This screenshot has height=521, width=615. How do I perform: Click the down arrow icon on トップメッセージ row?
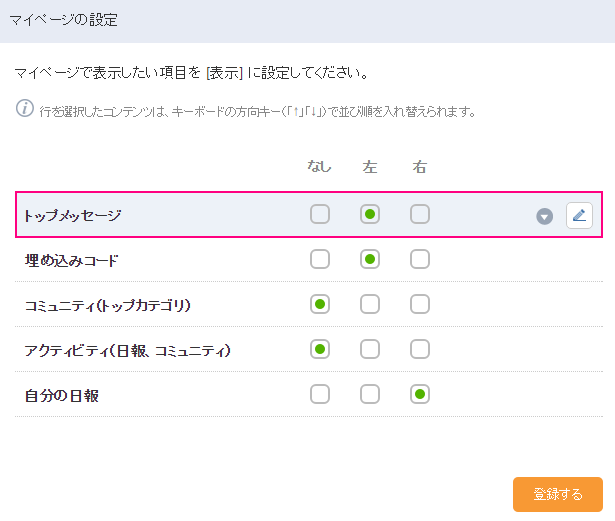[x=545, y=216]
